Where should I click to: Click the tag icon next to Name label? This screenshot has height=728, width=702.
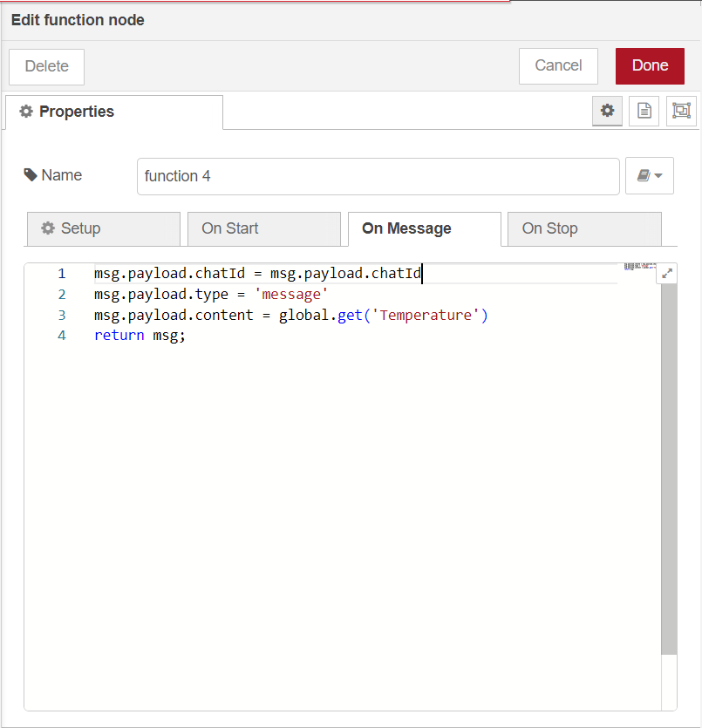(x=29, y=175)
